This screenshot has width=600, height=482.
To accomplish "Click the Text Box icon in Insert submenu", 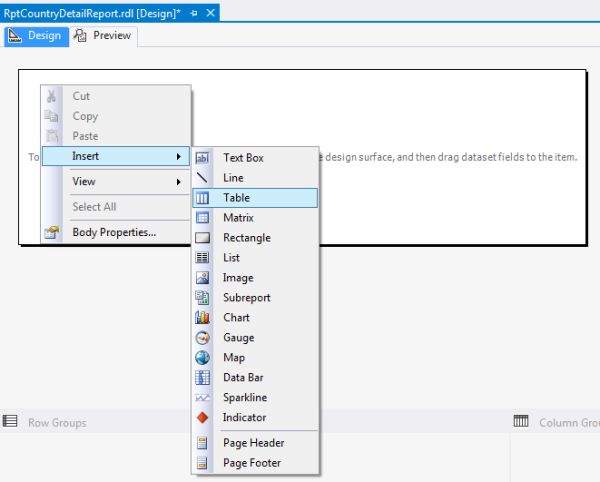I will coord(202,158).
